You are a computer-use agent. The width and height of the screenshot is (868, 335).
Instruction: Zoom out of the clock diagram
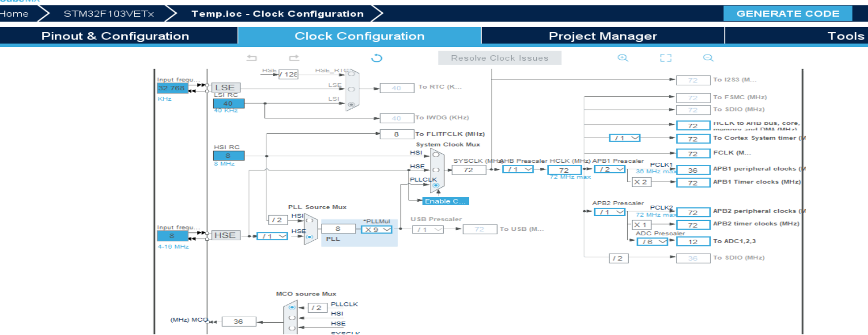[x=708, y=58]
